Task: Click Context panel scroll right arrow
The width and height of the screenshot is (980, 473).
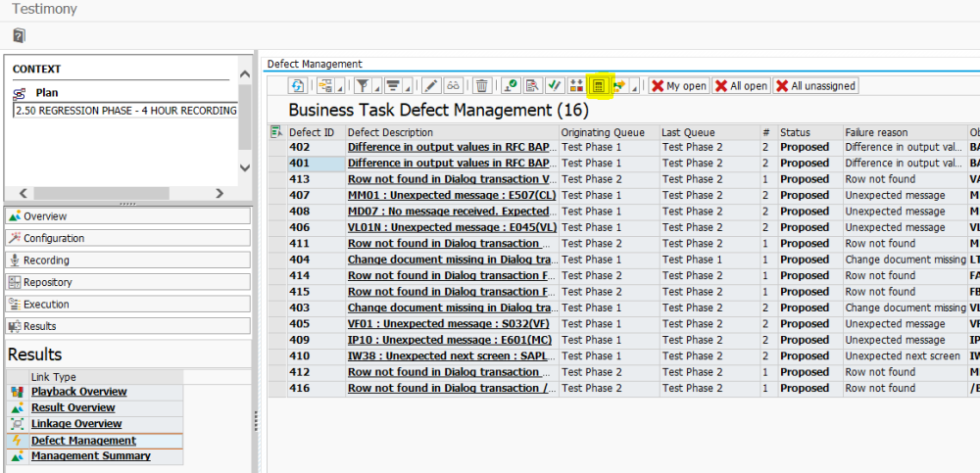Action: (220, 194)
